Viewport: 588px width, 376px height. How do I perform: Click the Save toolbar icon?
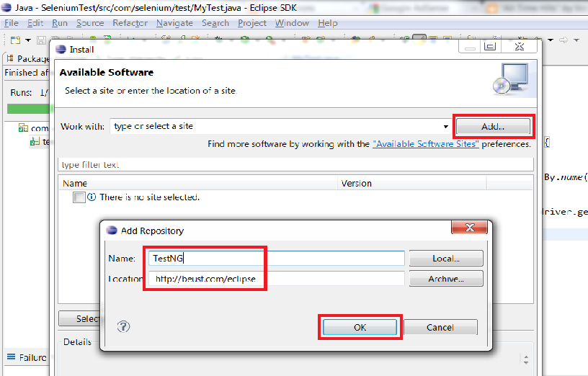click(x=41, y=40)
